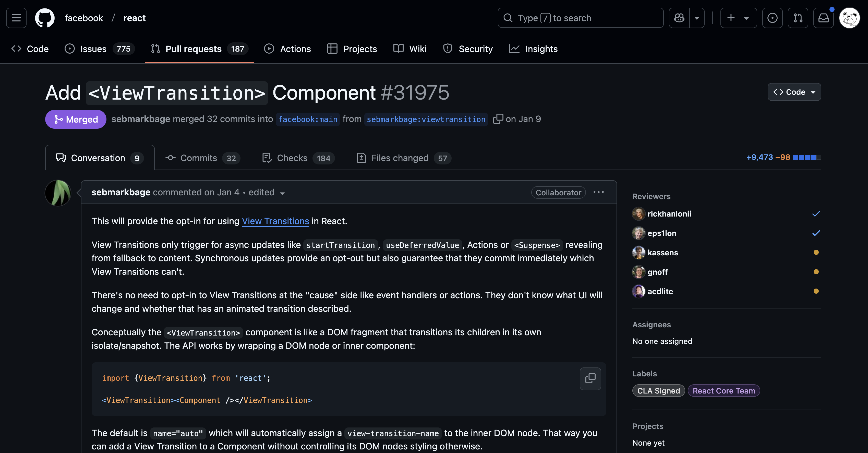The width and height of the screenshot is (868, 453).
Task: Open reviewer acdlite's profile
Action: (660, 291)
